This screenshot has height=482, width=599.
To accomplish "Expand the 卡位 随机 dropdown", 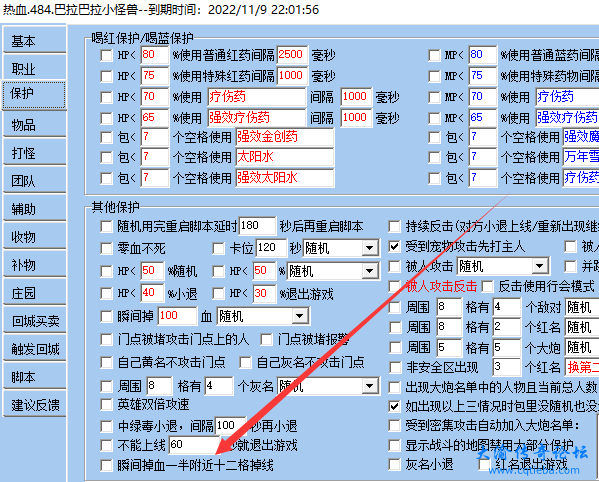I will pos(369,248).
